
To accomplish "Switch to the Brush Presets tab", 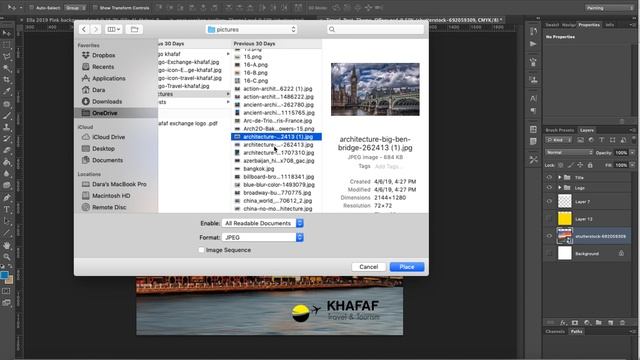I will click(x=560, y=130).
